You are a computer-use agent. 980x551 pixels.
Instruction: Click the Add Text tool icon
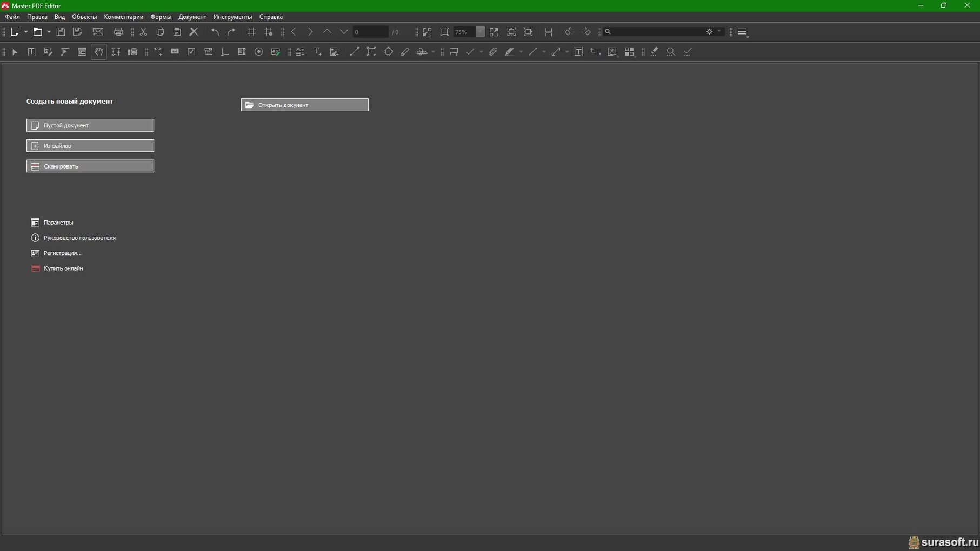pyautogui.click(x=317, y=52)
